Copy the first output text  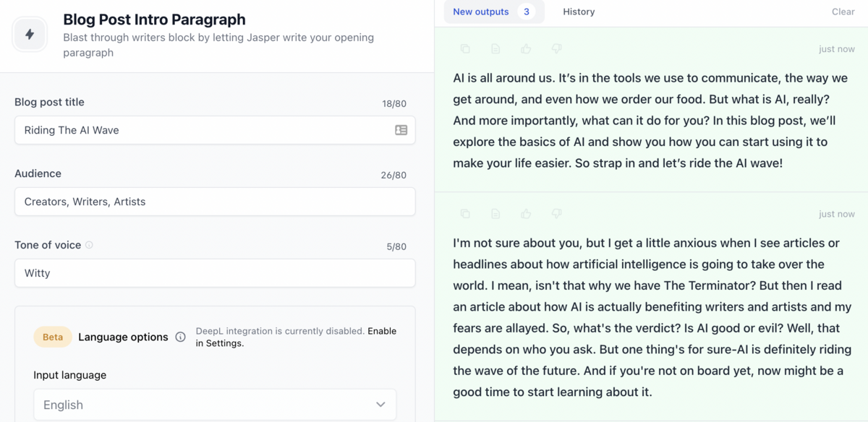point(465,49)
